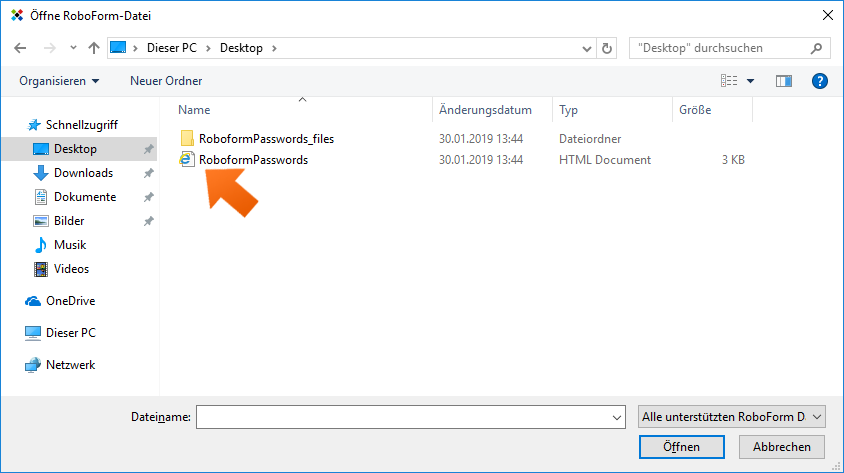844x473 pixels.
Task: Click the PC icon in address bar
Action: coord(118,47)
